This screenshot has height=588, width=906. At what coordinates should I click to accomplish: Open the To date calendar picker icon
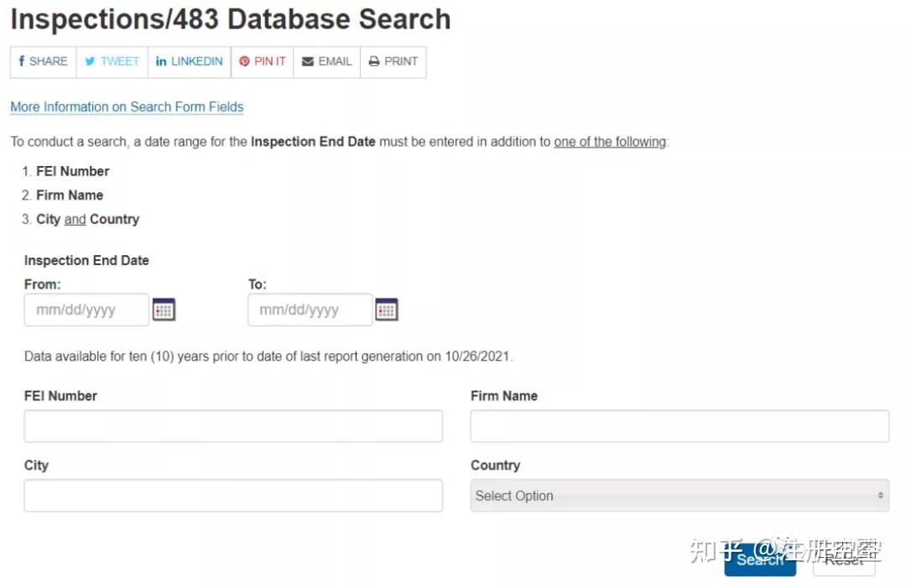(387, 310)
